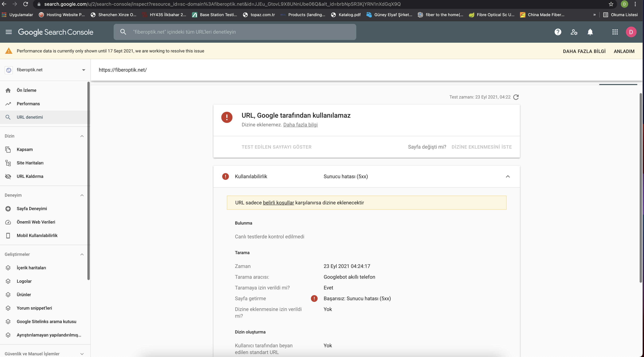Dismiss the banner with ANLADIM
Screen dimensions: 644x357
(624, 51)
